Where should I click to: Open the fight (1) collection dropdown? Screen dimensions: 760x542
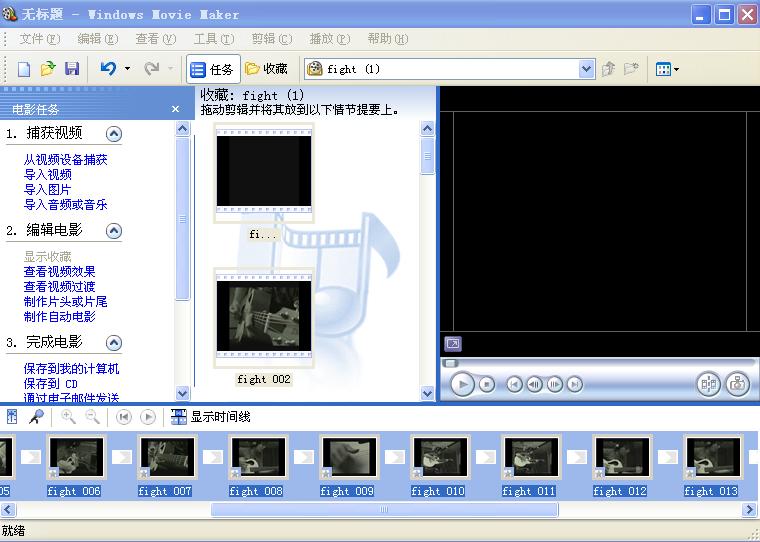(x=586, y=69)
